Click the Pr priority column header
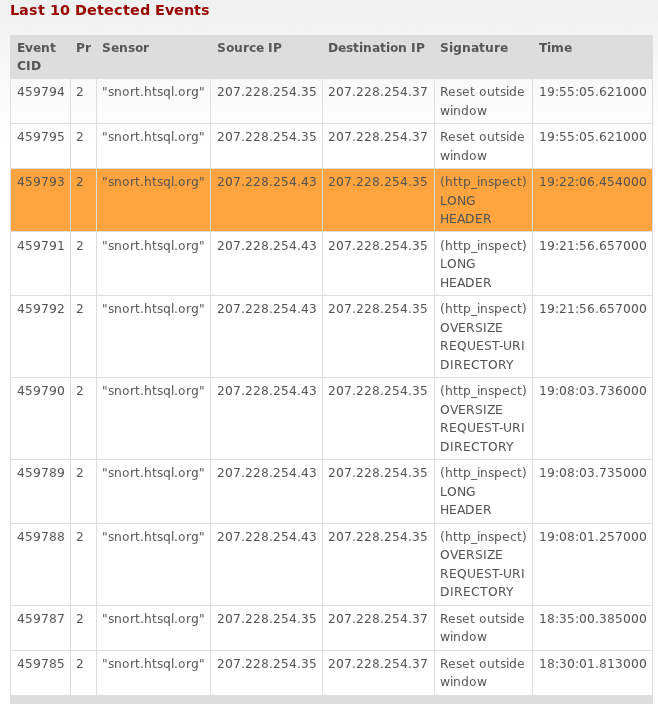This screenshot has width=658, height=709. pos(83,47)
